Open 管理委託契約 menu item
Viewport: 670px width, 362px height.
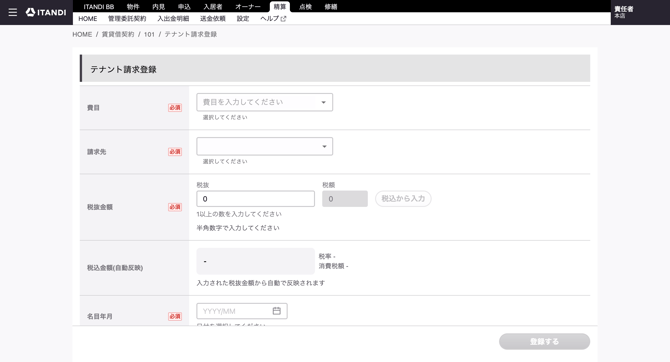[127, 19]
